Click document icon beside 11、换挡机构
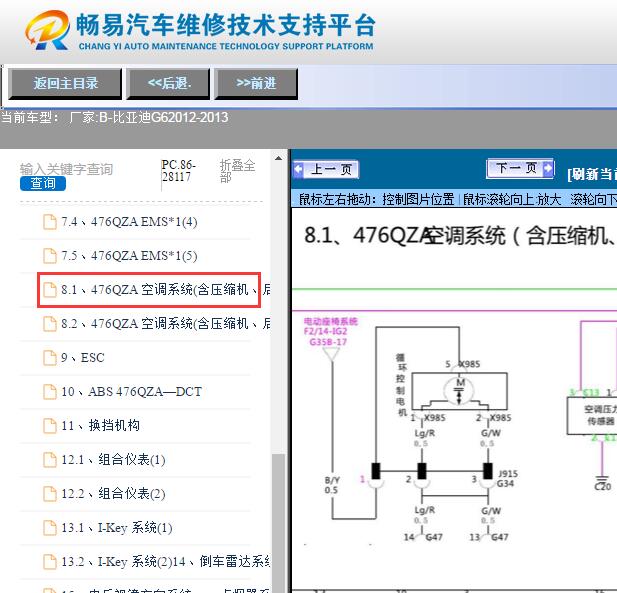The height and width of the screenshot is (593, 617). click(x=50, y=425)
